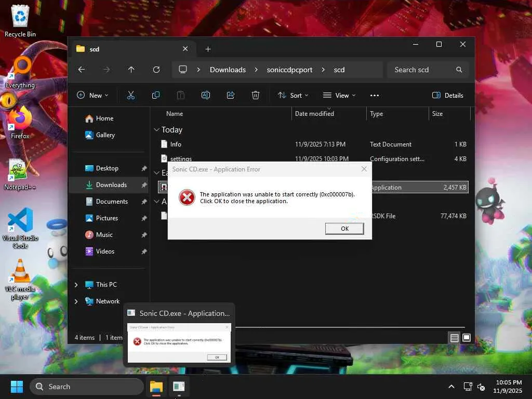This screenshot has width=532, height=399.
Task: Click OK in the Application Error dialog
Action: (x=344, y=229)
